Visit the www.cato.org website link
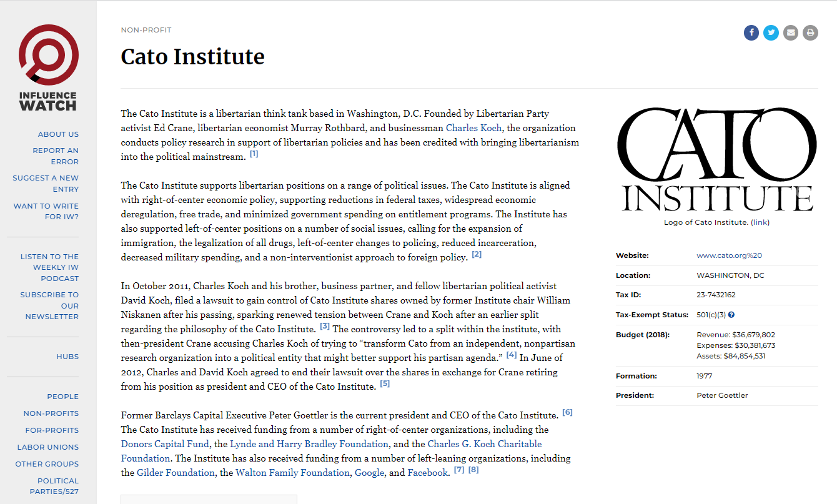The height and width of the screenshot is (504, 837). point(730,255)
